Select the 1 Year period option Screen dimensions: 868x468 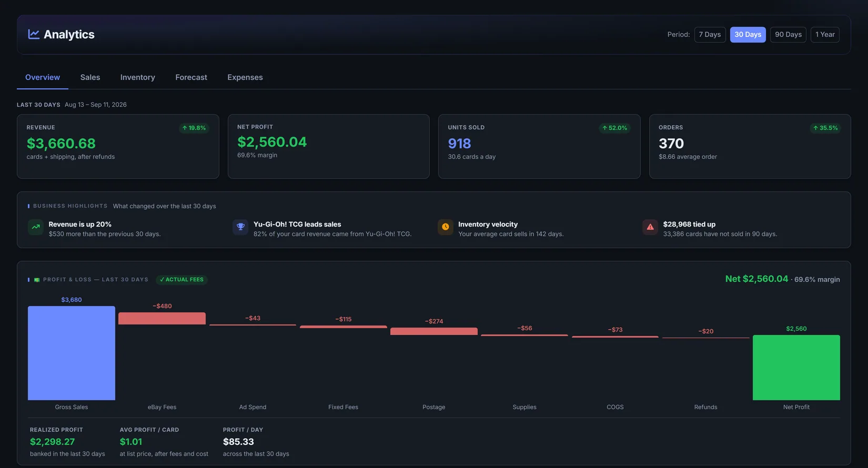pos(825,35)
